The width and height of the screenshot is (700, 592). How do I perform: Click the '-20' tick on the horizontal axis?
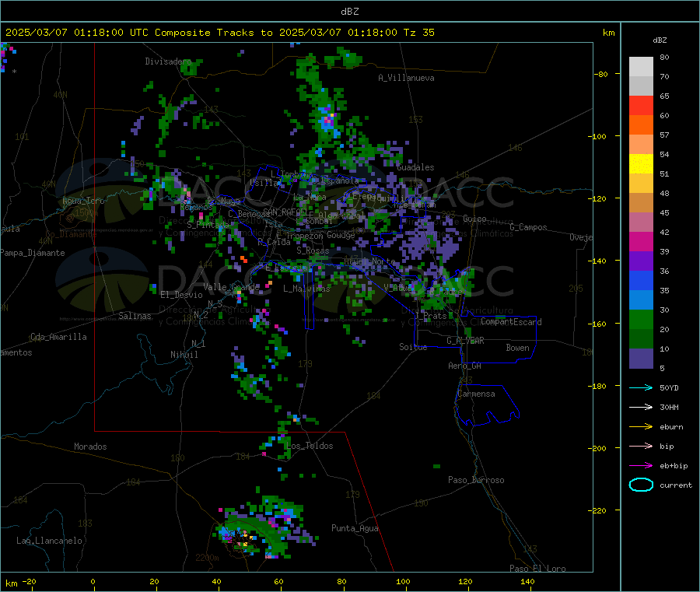point(29,581)
